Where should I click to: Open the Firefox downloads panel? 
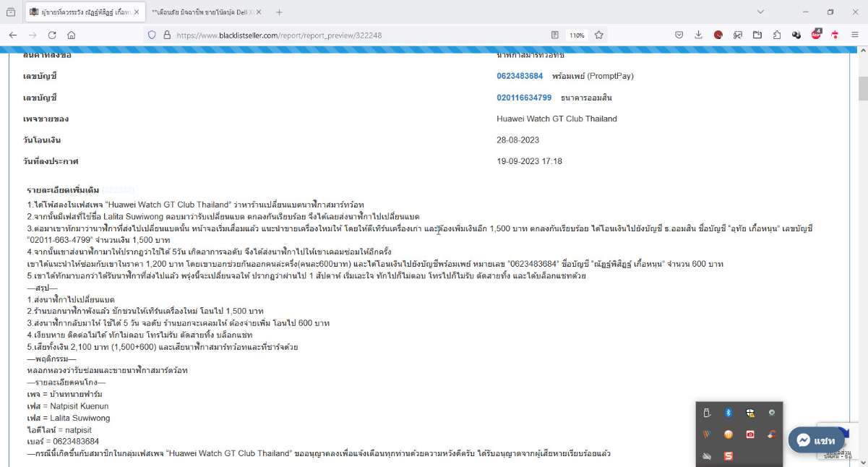[699, 35]
